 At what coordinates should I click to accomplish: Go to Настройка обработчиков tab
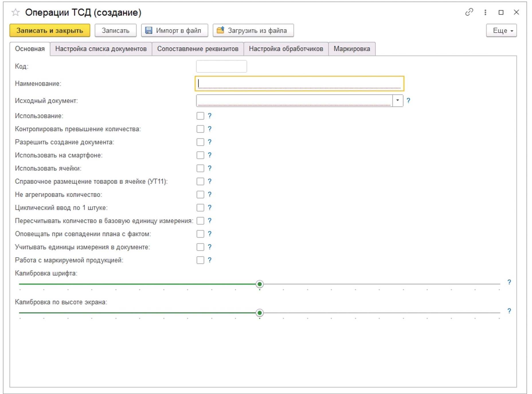(286, 49)
